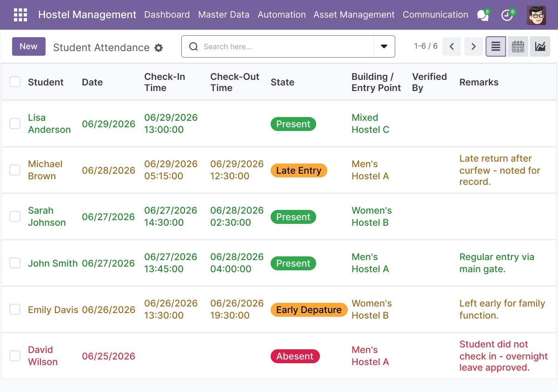Check the David Wilson row checkbox

pyautogui.click(x=15, y=356)
